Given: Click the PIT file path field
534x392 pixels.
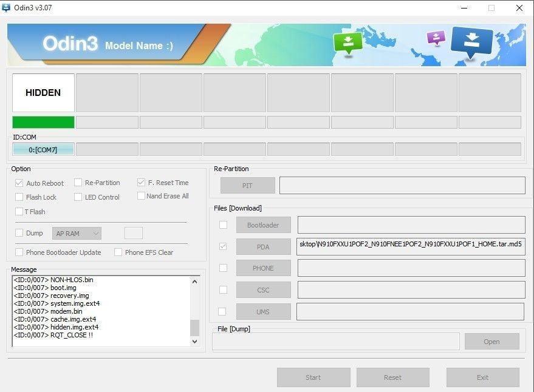Looking at the screenshot, I should (402, 186).
